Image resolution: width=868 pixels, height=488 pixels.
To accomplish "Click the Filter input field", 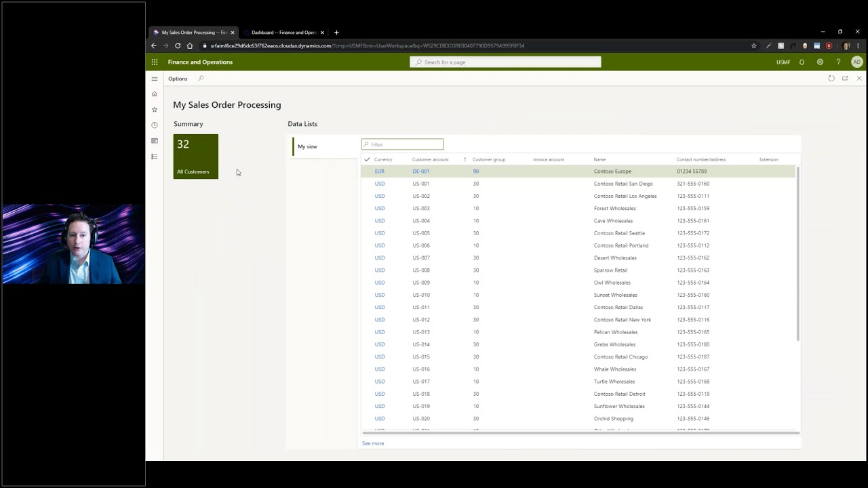I will (x=403, y=144).
